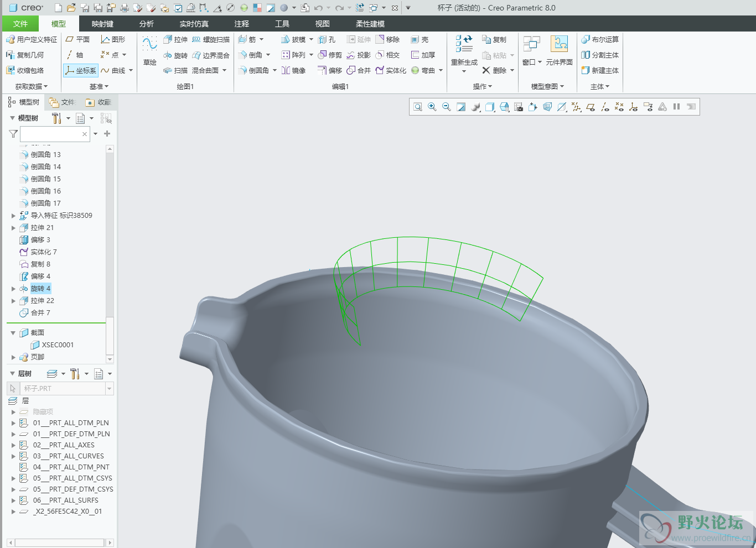This screenshot has width=756, height=548.
Task: Create a datum Plane (平面)
Action: pos(77,40)
